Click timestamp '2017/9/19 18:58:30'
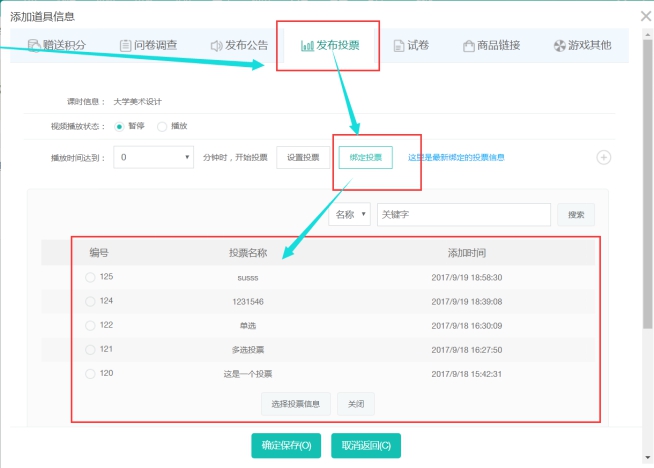The image size is (654, 468). 467,277
